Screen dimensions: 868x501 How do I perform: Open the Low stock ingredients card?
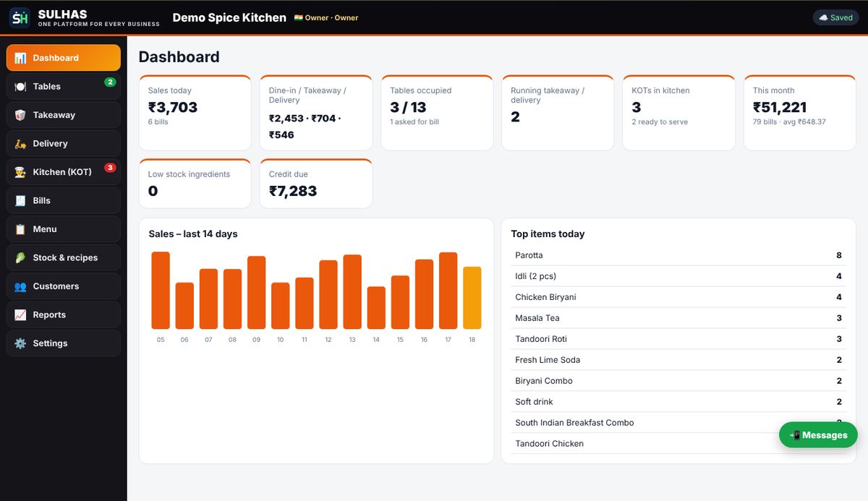point(195,184)
